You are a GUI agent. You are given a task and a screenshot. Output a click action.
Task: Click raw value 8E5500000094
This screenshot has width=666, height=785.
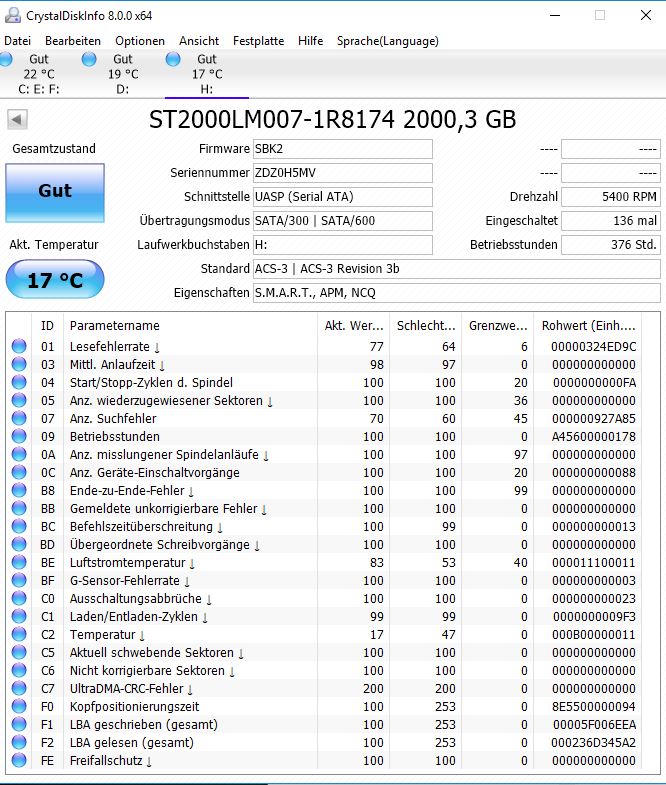pos(593,706)
